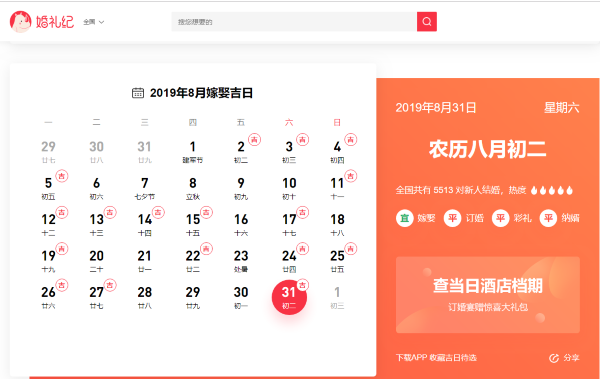Screen dimensions: 600x379
Task: Open 查当日酒店档期 banner
Action: [488, 295]
